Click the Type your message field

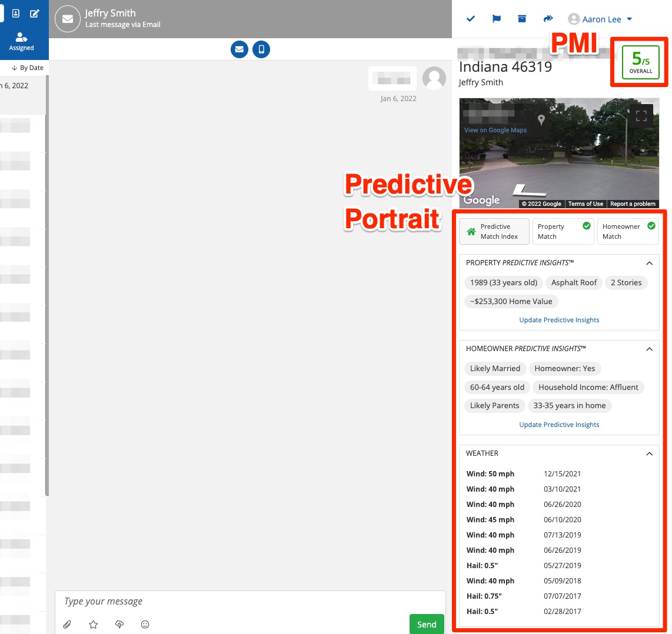click(x=250, y=602)
